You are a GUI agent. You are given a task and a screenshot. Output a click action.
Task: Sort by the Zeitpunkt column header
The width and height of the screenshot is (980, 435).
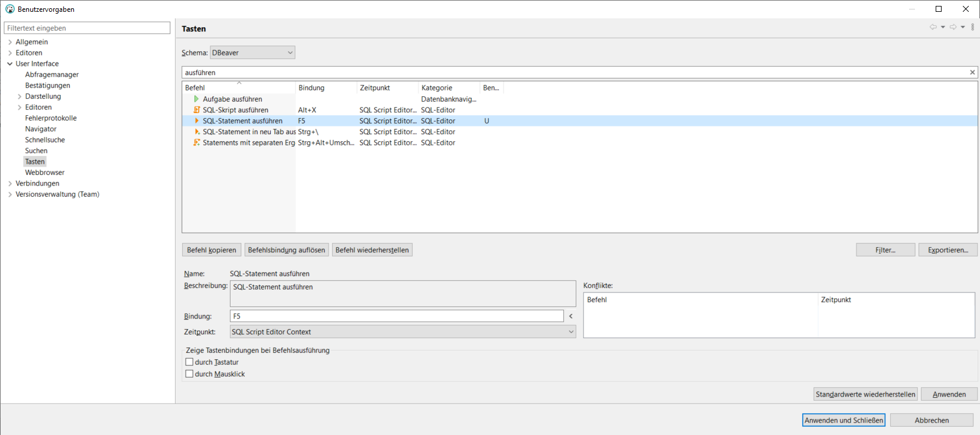388,87
